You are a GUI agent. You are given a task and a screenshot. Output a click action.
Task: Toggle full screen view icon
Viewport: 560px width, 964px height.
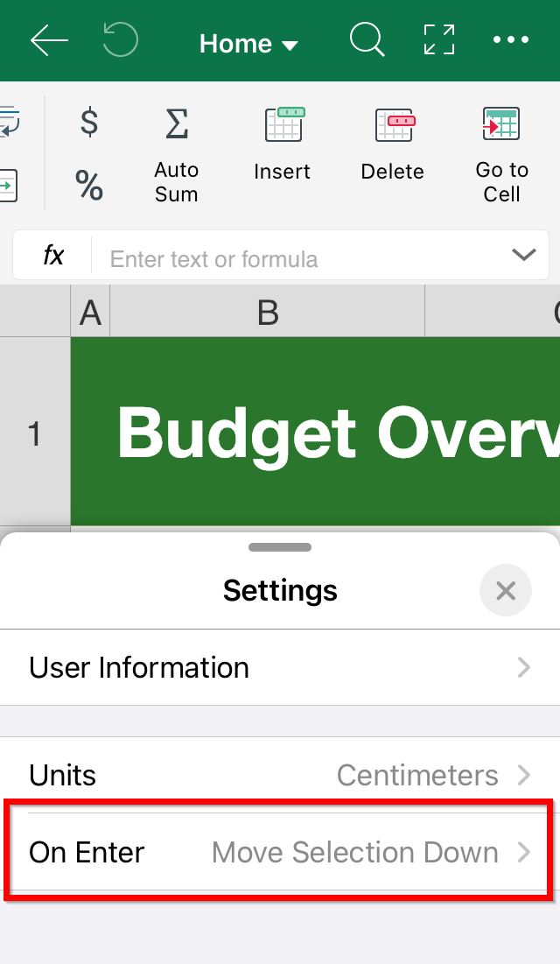point(439,40)
